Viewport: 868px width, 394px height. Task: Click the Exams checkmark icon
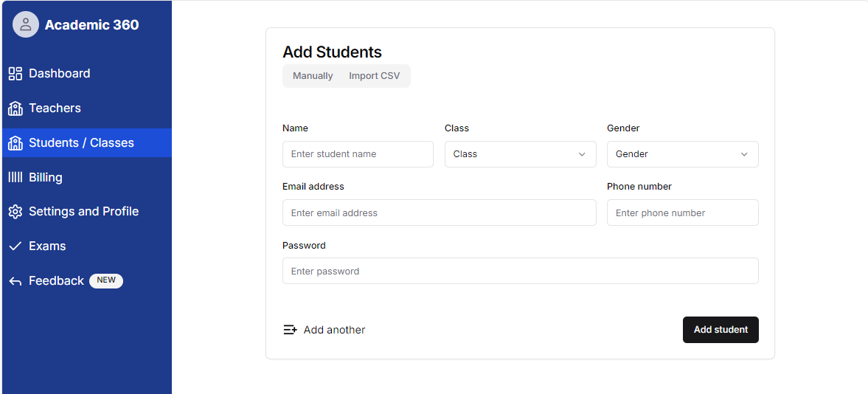click(x=15, y=246)
